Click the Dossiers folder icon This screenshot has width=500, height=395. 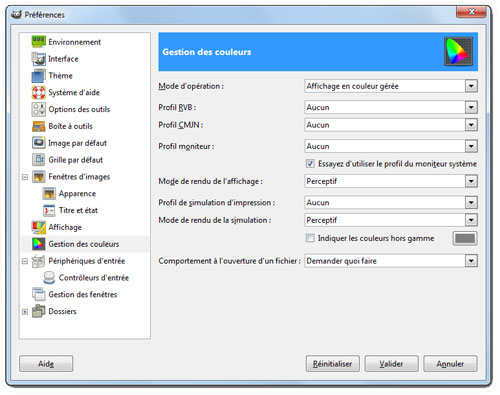[39, 311]
